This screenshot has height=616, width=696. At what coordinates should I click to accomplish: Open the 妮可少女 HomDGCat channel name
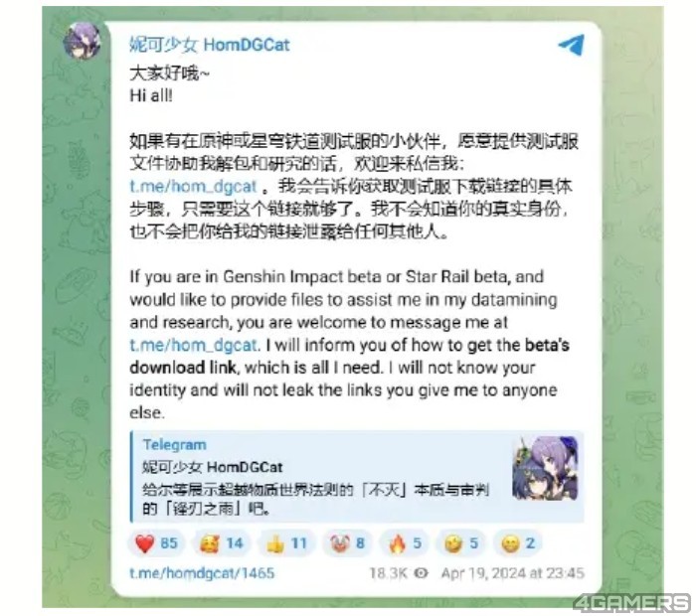point(210,45)
